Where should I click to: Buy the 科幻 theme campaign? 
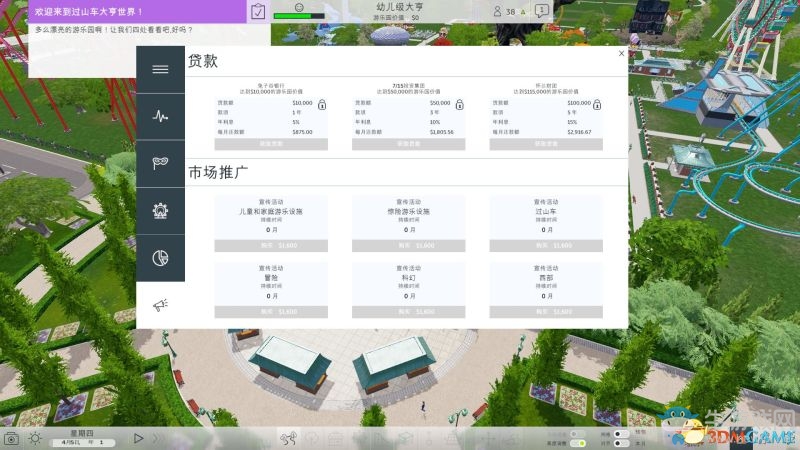pyautogui.click(x=408, y=312)
